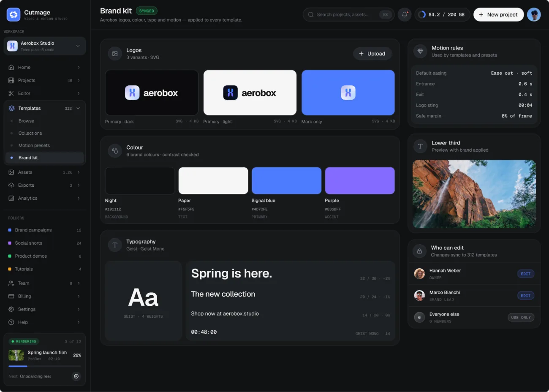Click the Typography T icon
Screen dimensions: 549x392
pyautogui.click(x=115, y=245)
